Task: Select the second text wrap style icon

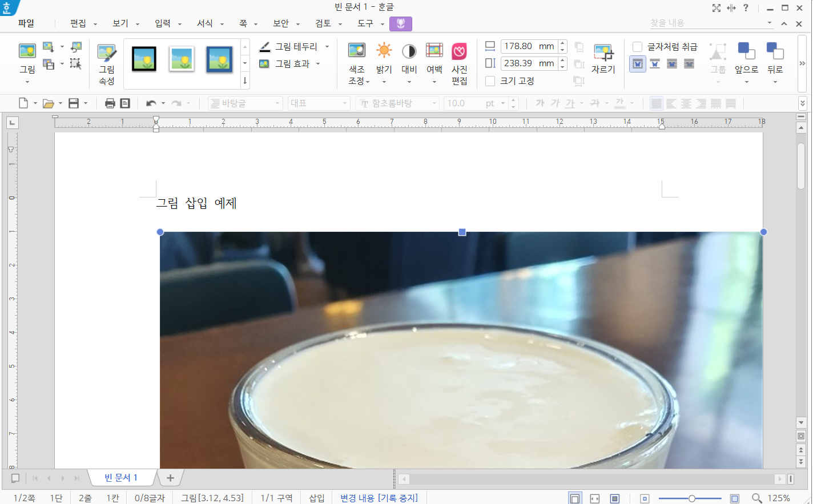Action: [x=655, y=64]
